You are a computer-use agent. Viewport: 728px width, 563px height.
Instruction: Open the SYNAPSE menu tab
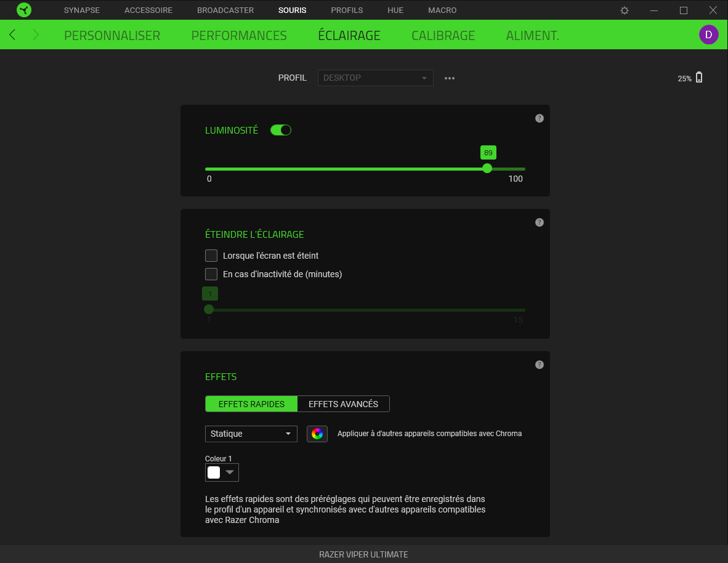point(82,10)
